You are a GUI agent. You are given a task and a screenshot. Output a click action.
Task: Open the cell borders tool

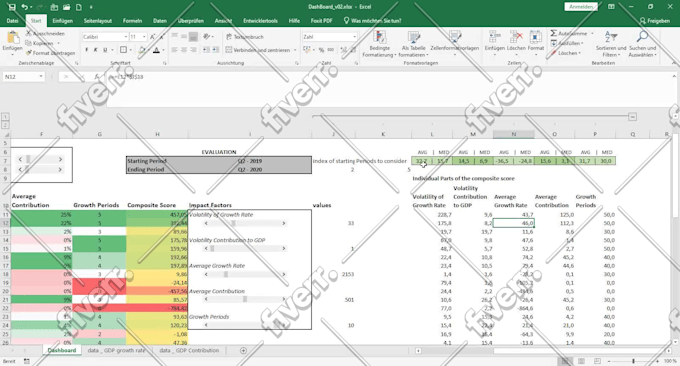tap(123, 50)
